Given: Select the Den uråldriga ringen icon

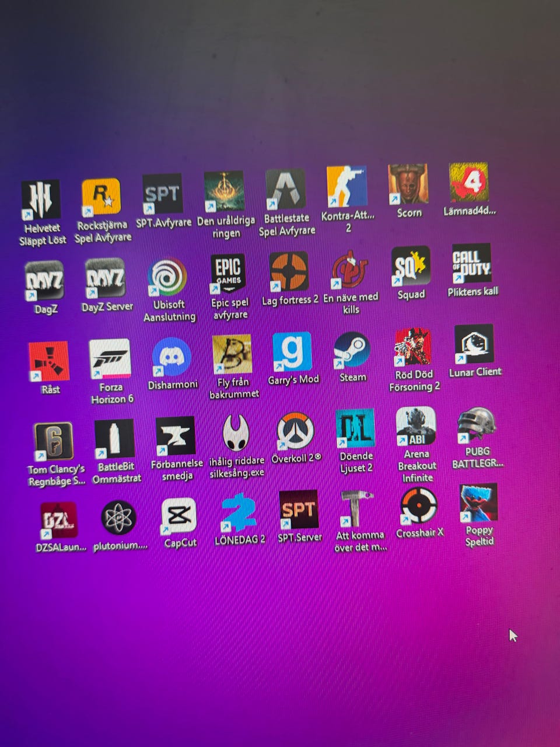Looking at the screenshot, I should point(225,191).
